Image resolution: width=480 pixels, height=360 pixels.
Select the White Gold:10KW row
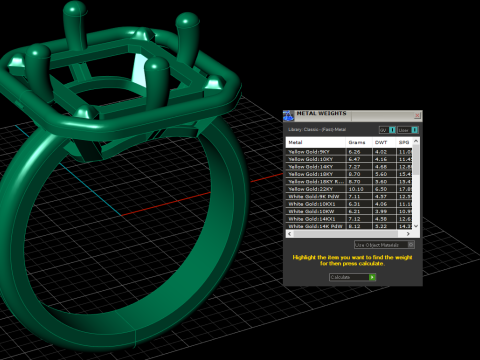coord(349,211)
